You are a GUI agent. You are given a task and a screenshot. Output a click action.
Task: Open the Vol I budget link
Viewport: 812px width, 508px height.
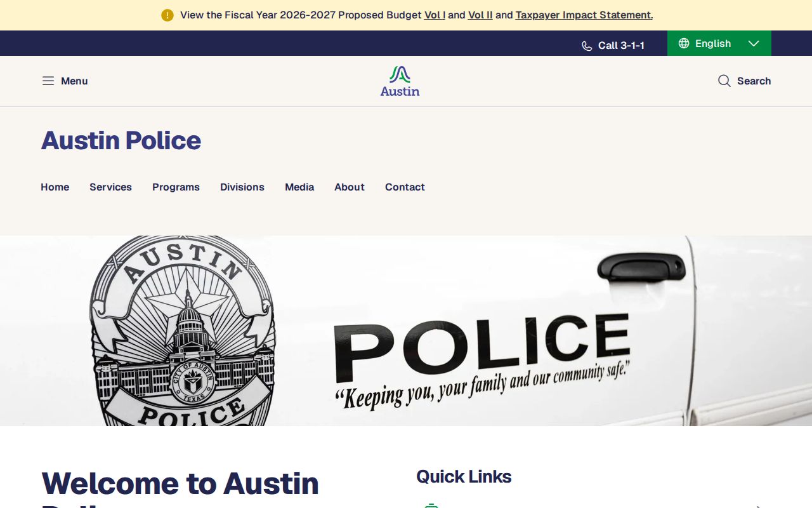pyautogui.click(x=435, y=15)
